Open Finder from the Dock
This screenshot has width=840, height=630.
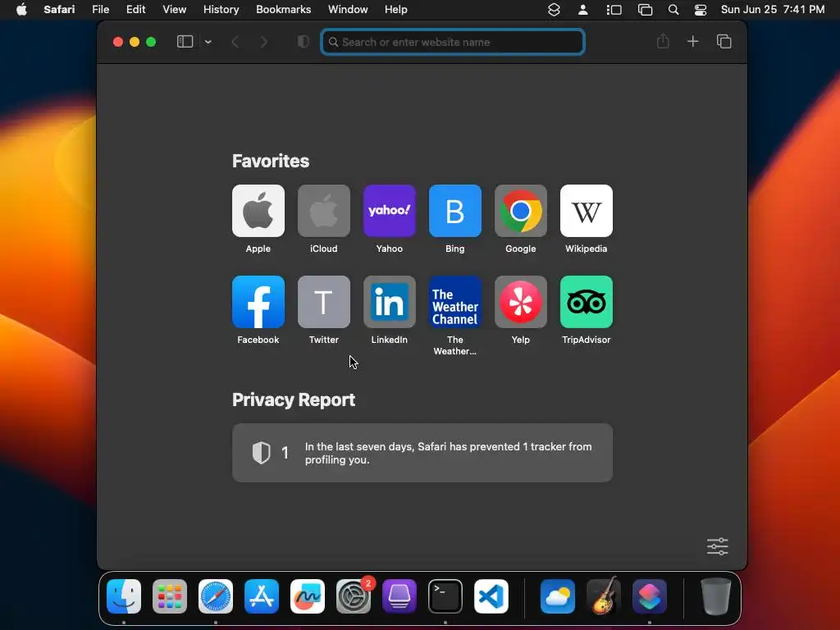tap(124, 596)
